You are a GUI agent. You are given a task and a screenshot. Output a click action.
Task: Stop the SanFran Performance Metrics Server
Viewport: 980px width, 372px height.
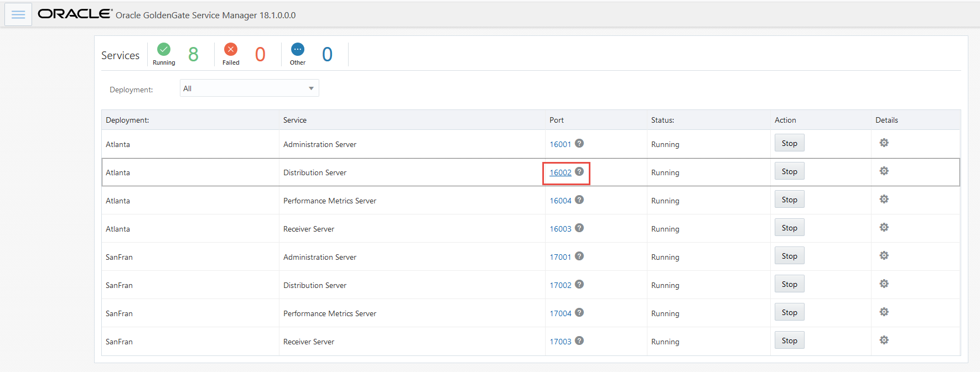pos(790,312)
